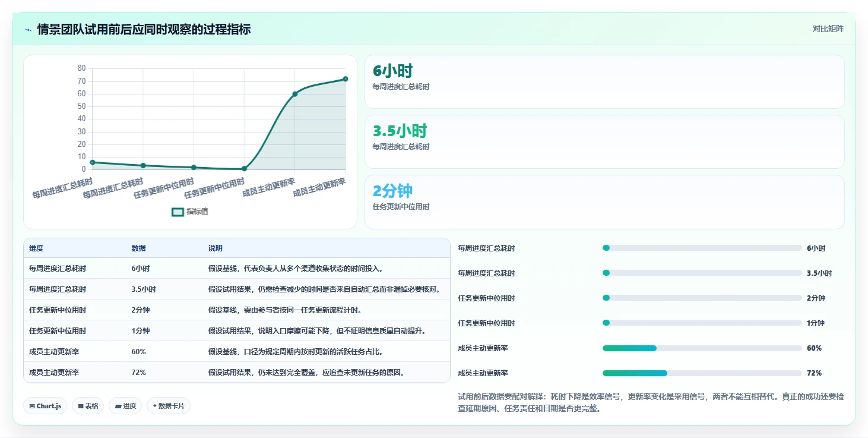The image size is (868, 438).
Task: Click the 80 label on the chart axis
Action: tap(82, 68)
